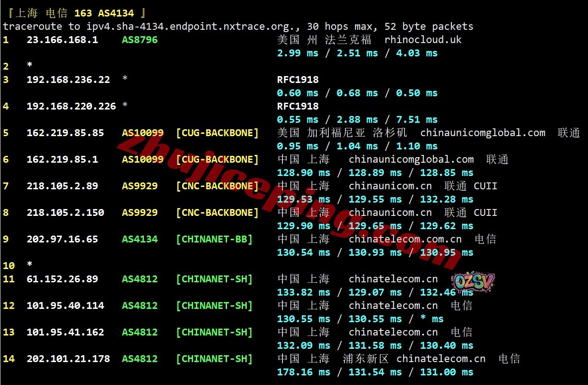Click IP address 23.166.168.1
588x385 pixels.
(x=62, y=40)
